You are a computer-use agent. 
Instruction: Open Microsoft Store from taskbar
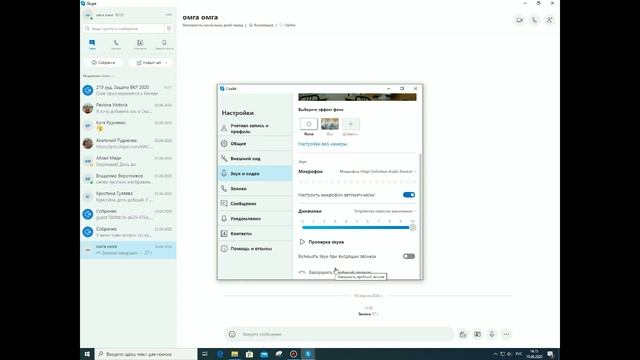click(x=249, y=354)
